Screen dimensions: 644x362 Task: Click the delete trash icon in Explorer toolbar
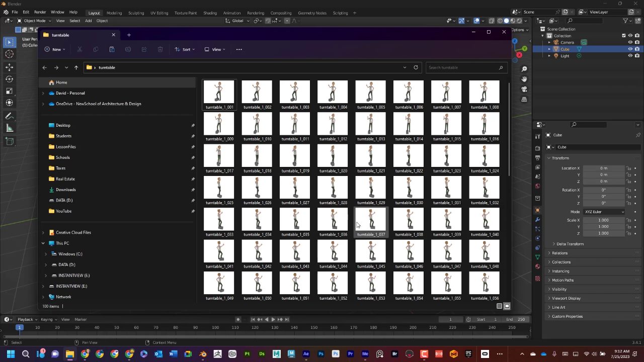click(160, 49)
